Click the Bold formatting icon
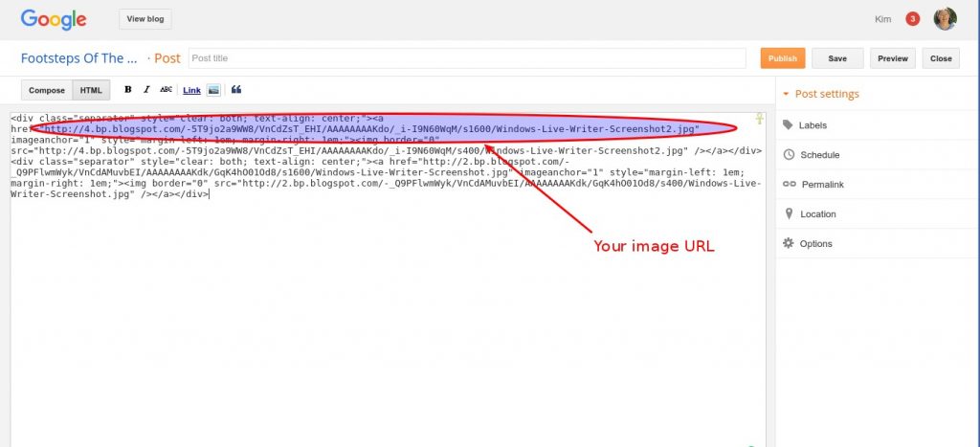 (x=127, y=89)
